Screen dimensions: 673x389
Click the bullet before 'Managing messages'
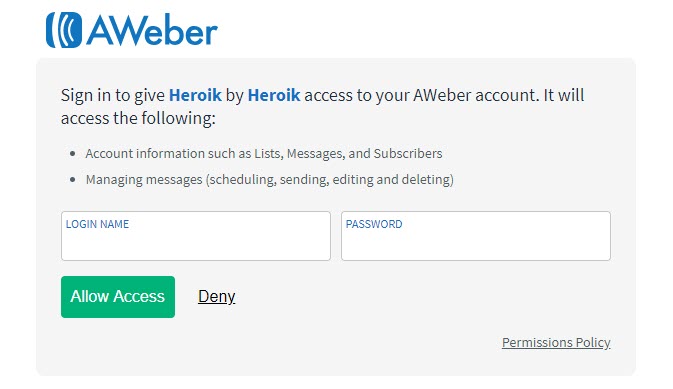tap(73, 179)
